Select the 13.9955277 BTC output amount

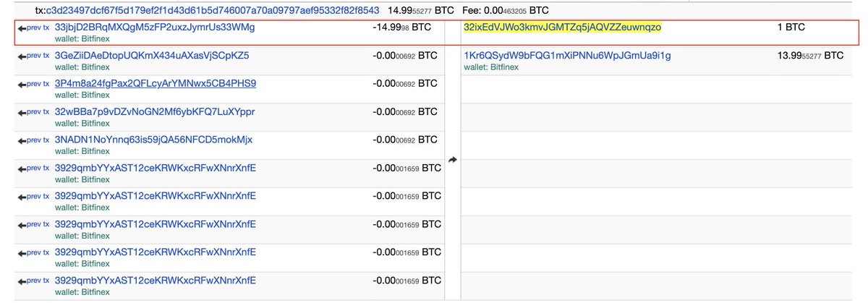(x=810, y=56)
